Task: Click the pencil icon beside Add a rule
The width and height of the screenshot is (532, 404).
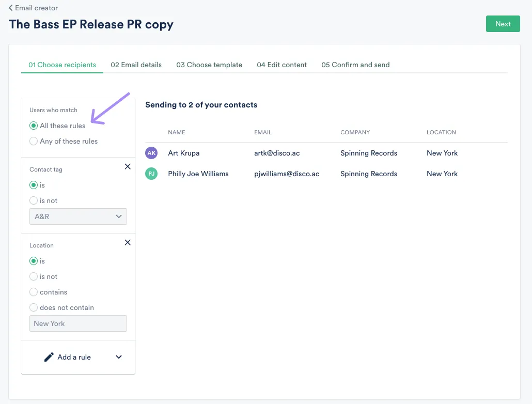Action: point(49,356)
